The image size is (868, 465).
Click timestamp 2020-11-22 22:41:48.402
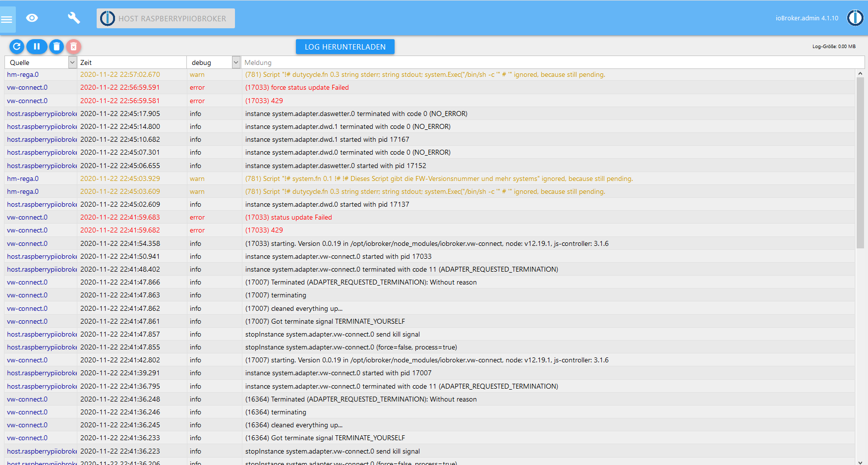coord(120,269)
